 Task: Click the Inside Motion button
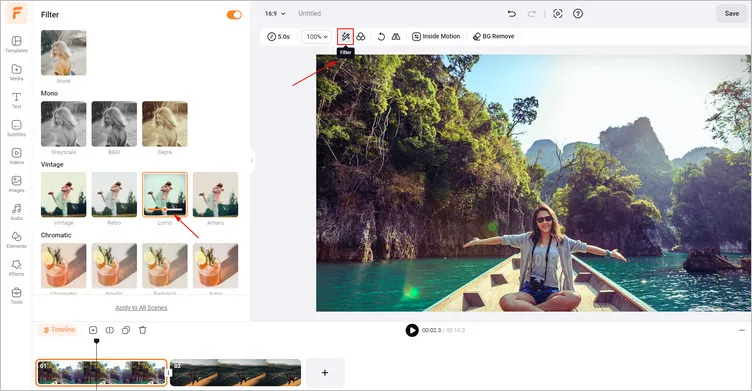[x=436, y=36]
